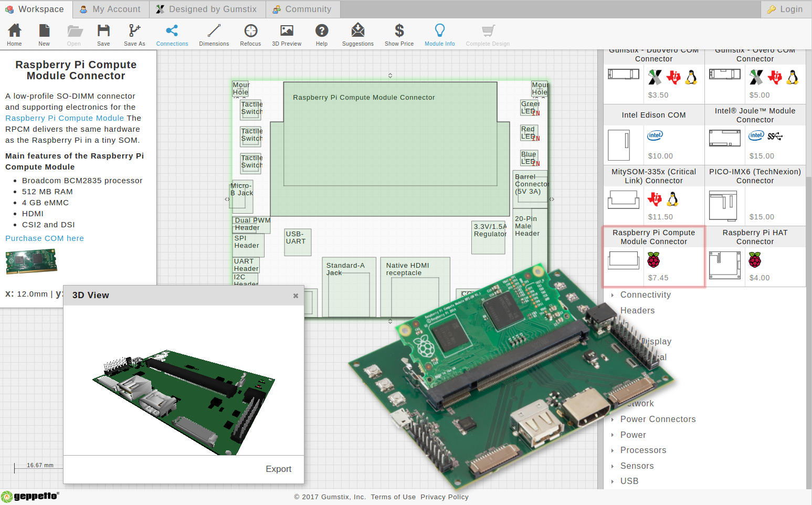Select the Native HDMI receptacle module
The height and width of the screenshot is (505, 812).
pos(415,287)
